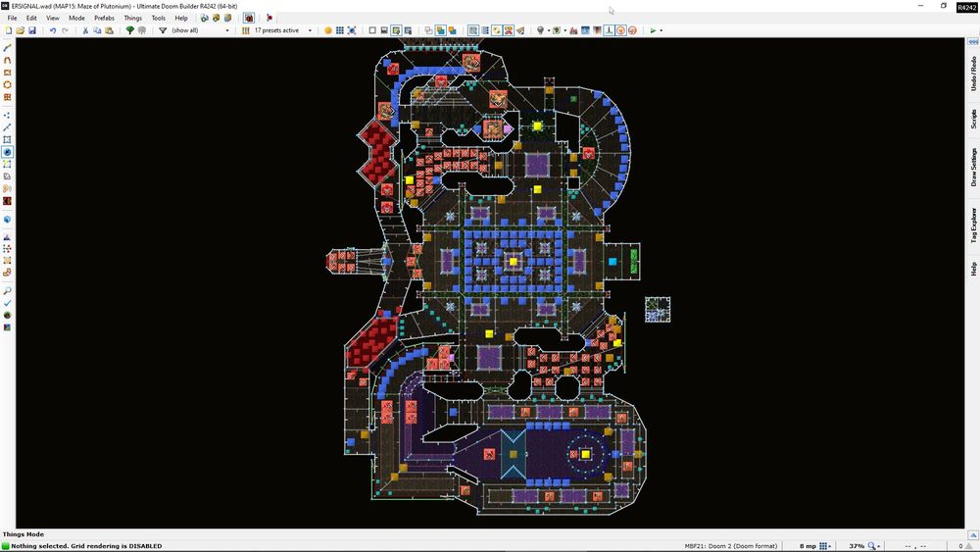The height and width of the screenshot is (552, 980).
Task: Click the green tree prefab icon
Action: pyautogui.click(x=129, y=30)
